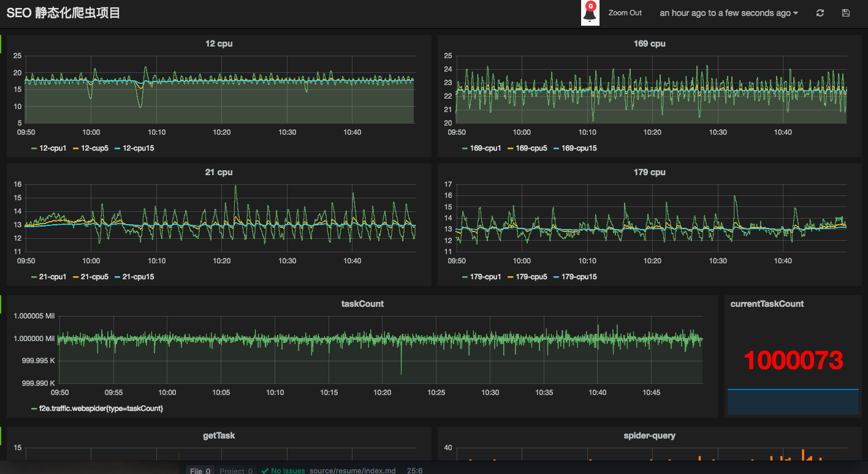Screen dimensions: 868x474
Task: Save dashboard with the floppy disk icon
Action: pyautogui.click(x=846, y=13)
